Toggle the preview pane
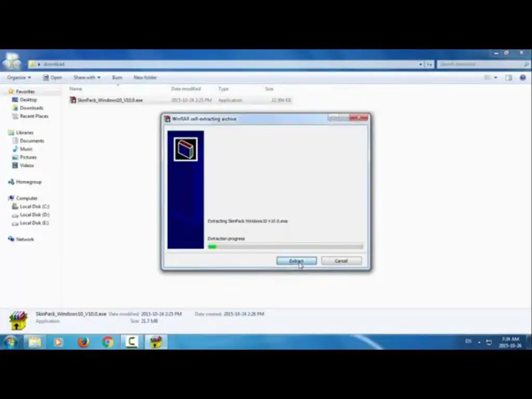Viewport: 532px width, 399px height. coord(509,78)
